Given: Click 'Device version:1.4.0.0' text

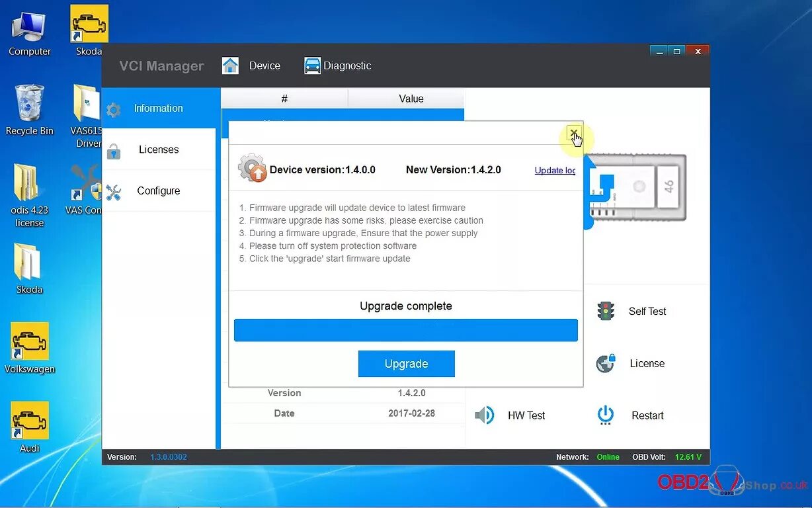Looking at the screenshot, I should 323,170.
